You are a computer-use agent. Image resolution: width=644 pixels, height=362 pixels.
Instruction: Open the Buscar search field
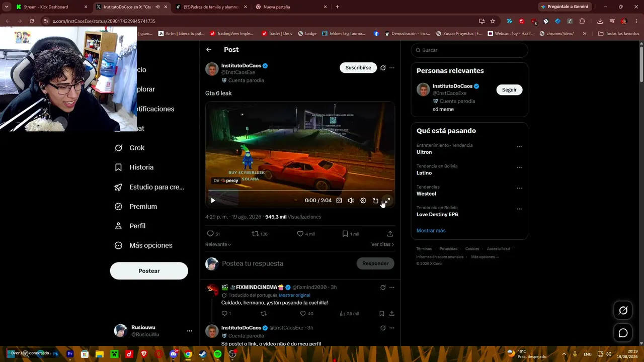coord(469,50)
